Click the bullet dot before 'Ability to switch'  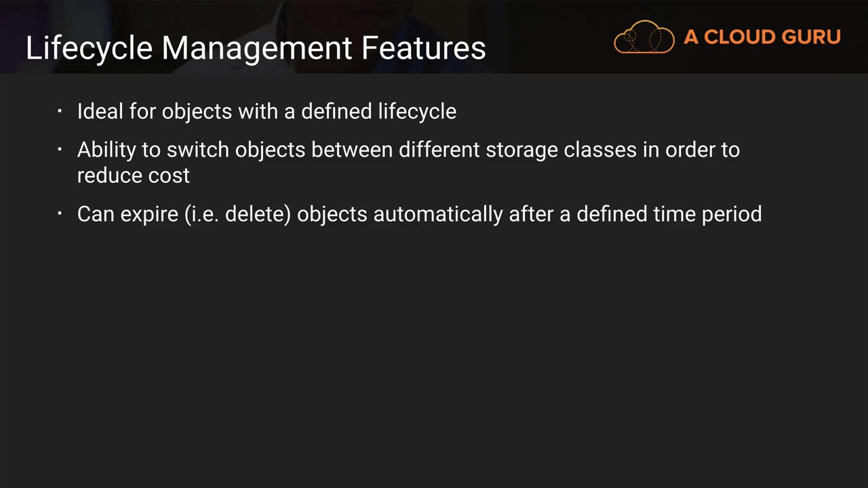60,148
